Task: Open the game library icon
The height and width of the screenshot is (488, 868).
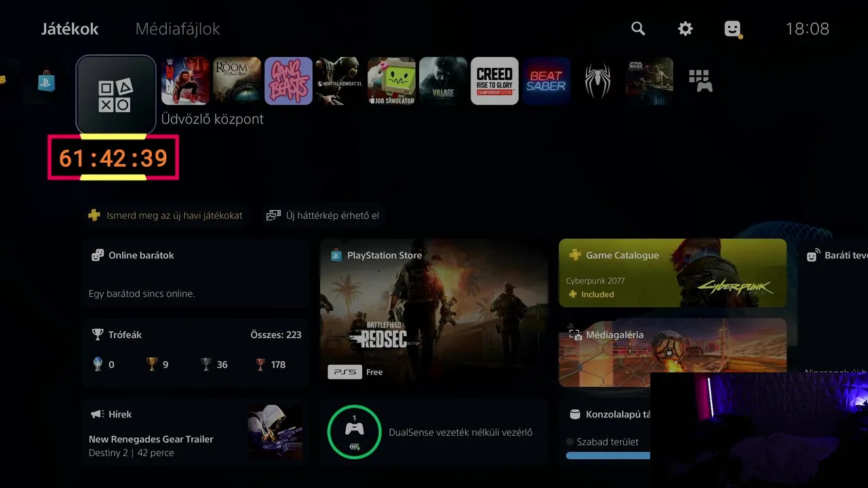Action: click(x=701, y=81)
